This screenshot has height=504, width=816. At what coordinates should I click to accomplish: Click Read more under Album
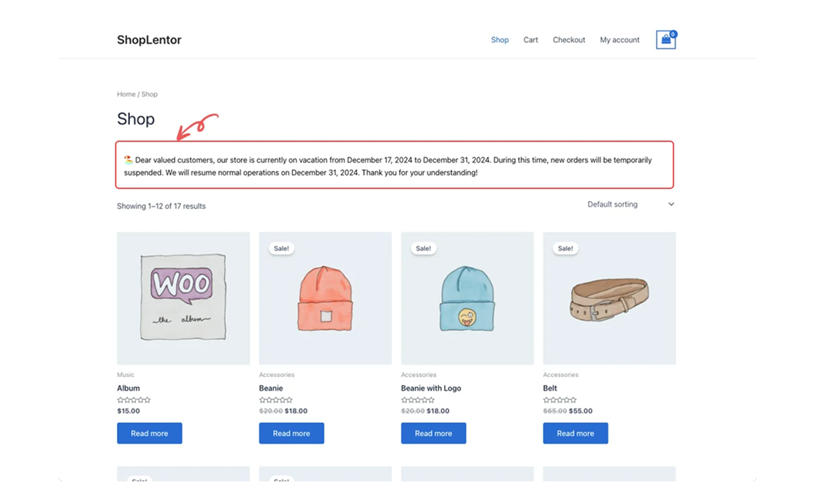[149, 433]
